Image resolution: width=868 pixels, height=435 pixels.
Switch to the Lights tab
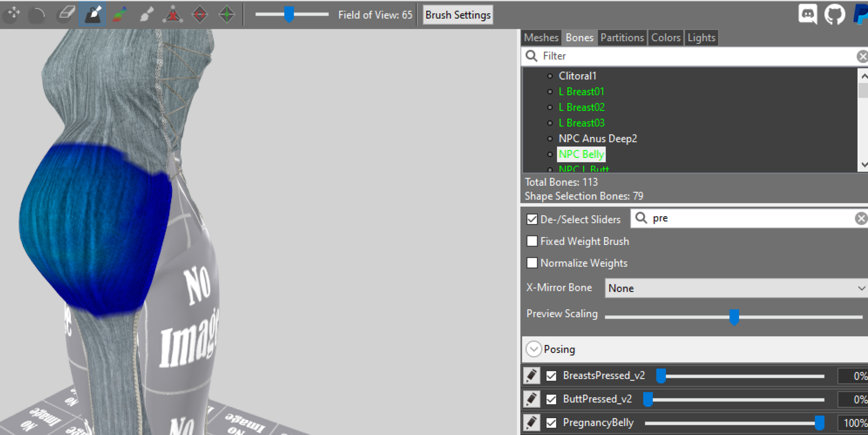[701, 38]
